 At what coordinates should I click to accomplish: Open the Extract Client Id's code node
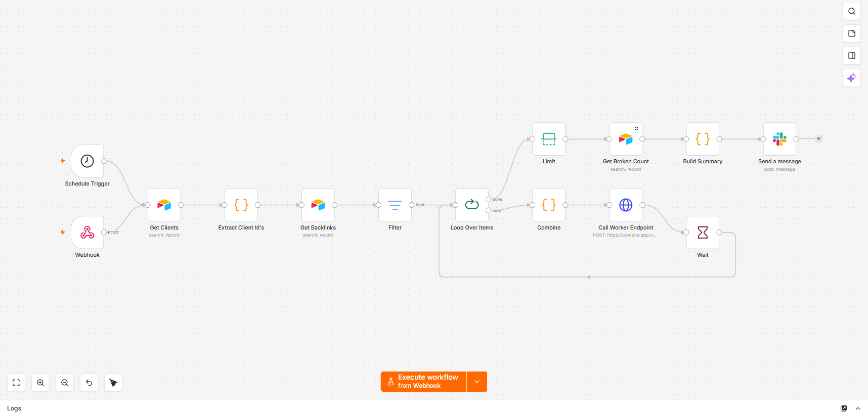(241, 205)
